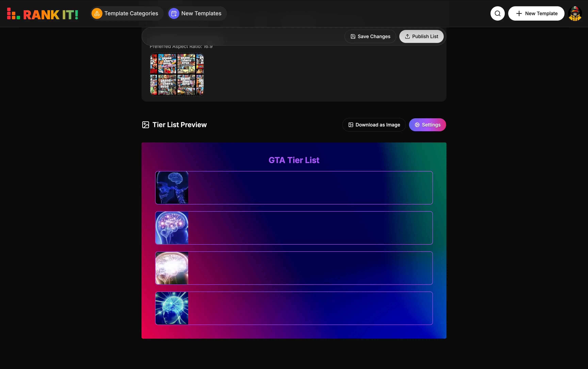Click the third tier's empty row area
Image resolution: width=588 pixels, height=369 pixels.
[310, 268]
